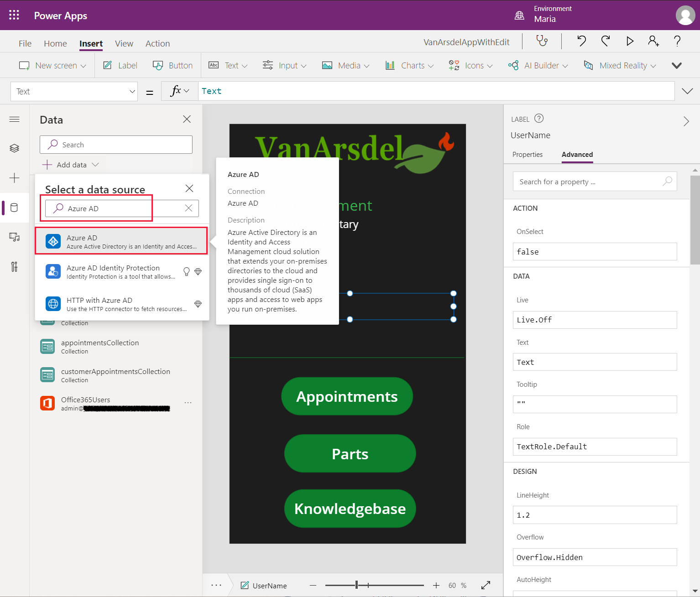700x597 pixels.
Task: Click the Appointments button on canvas
Action: [347, 396]
